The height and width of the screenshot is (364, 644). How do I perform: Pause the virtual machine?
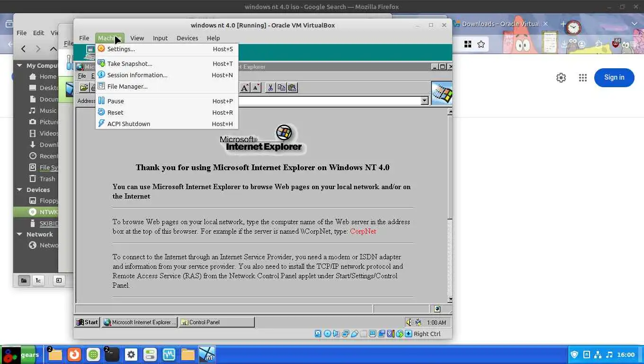(167, 101)
